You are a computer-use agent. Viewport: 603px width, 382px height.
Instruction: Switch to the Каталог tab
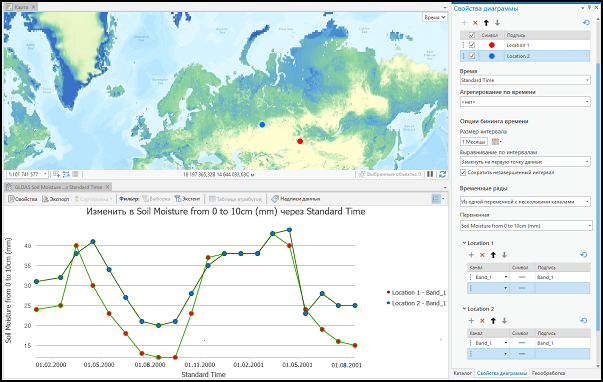[x=463, y=373]
